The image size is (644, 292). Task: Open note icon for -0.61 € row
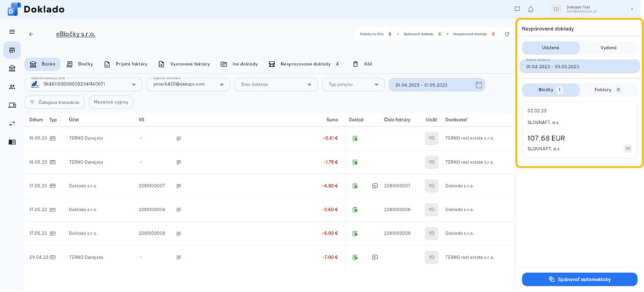[x=179, y=139]
